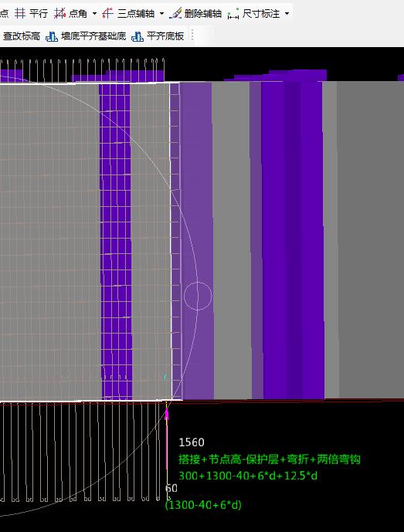The width and height of the screenshot is (404, 532).
Task: Run 墙底平齐基础底 wall-bottom alignment tool
Action: click(86, 36)
